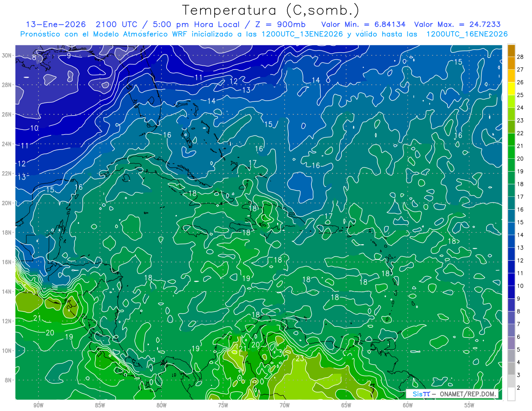Click the '16N' latitude axis label
This screenshot has width=532, height=411.
[7, 262]
